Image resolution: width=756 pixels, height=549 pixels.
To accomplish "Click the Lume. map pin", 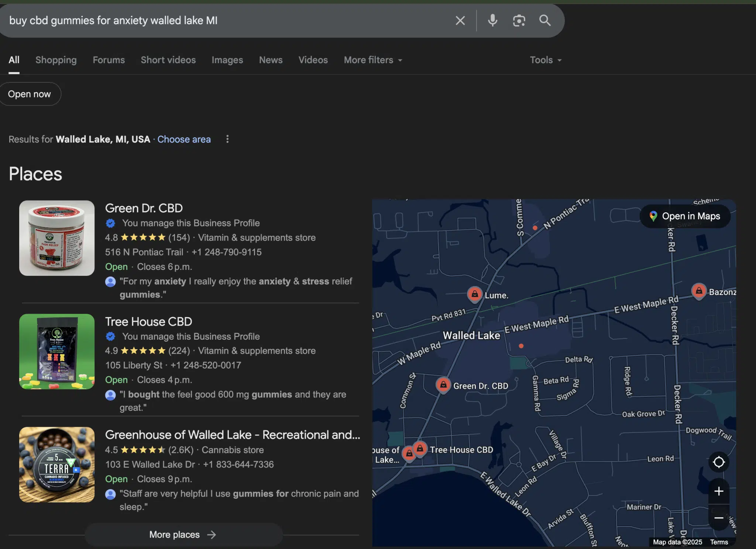I will pos(475,294).
